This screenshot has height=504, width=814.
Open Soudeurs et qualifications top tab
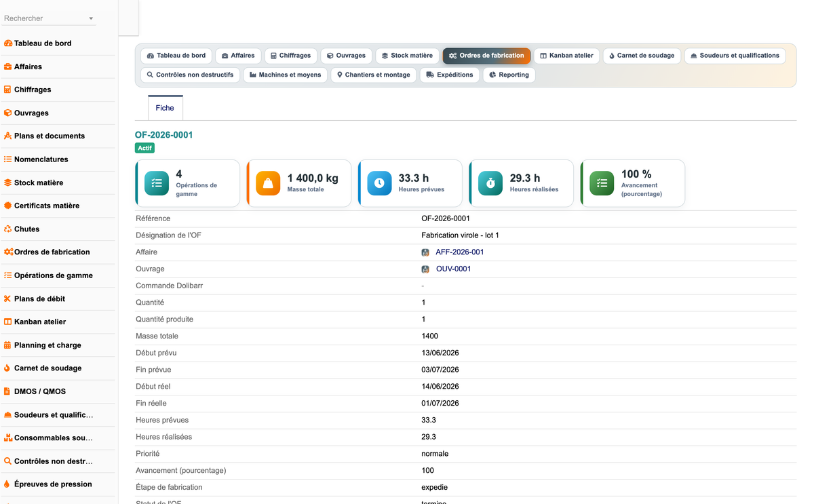pos(735,56)
